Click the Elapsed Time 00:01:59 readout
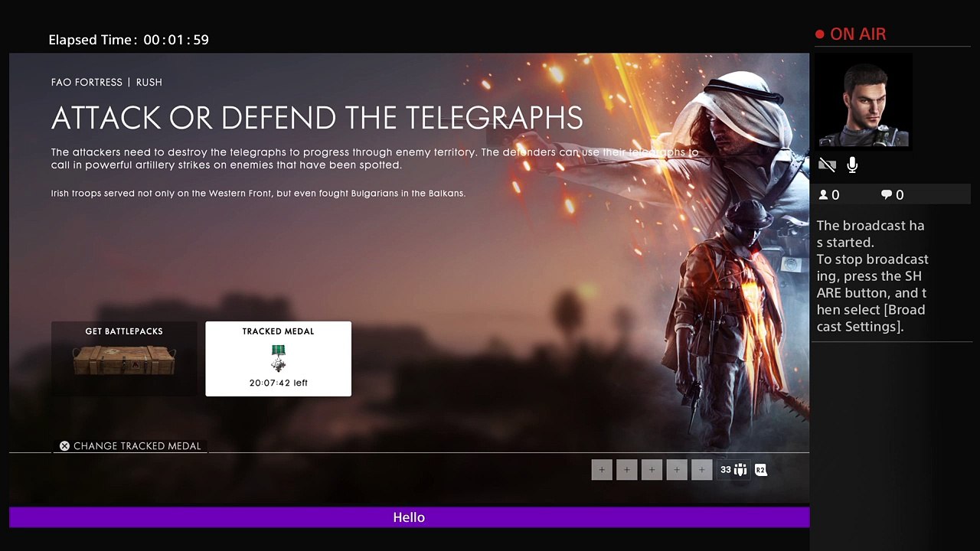Image resolution: width=980 pixels, height=551 pixels. tap(129, 40)
